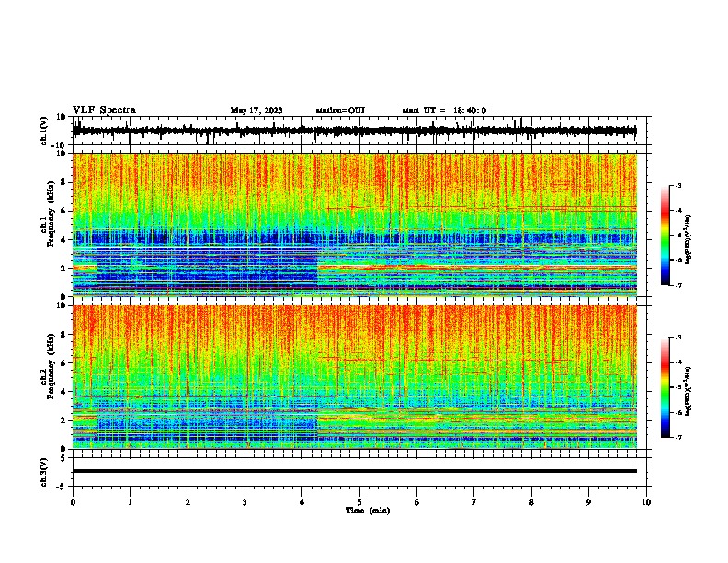
Task: Click the "5" minute tick label
Action: (359, 502)
